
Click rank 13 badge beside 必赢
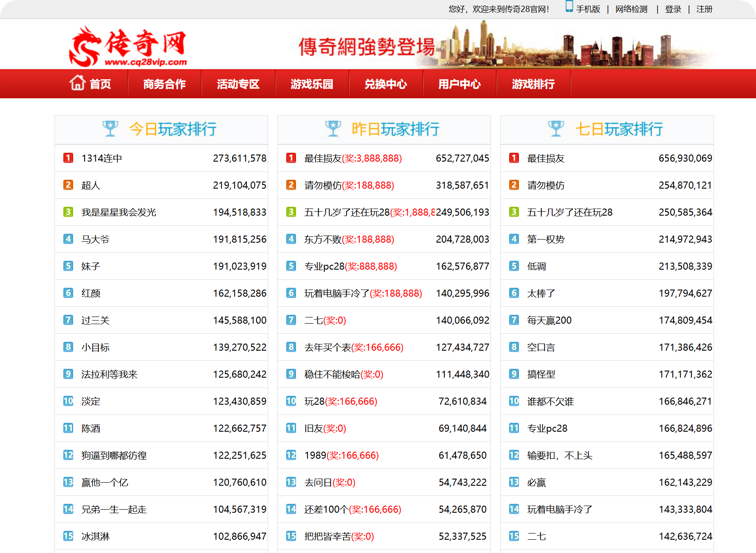(514, 482)
